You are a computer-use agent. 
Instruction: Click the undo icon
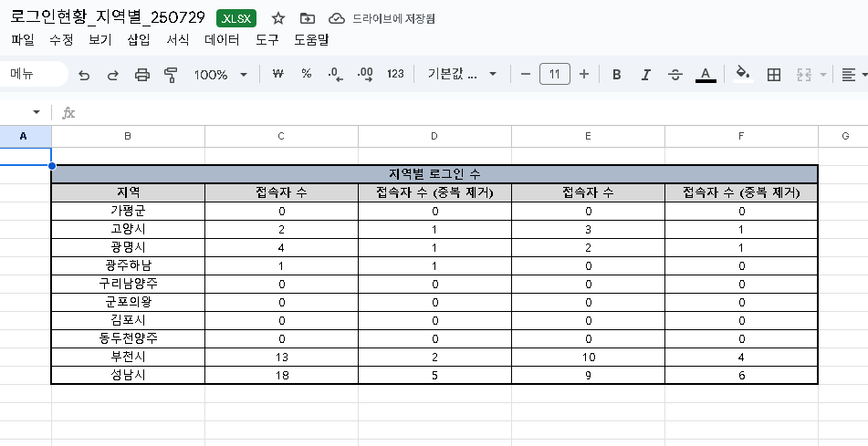84,75
